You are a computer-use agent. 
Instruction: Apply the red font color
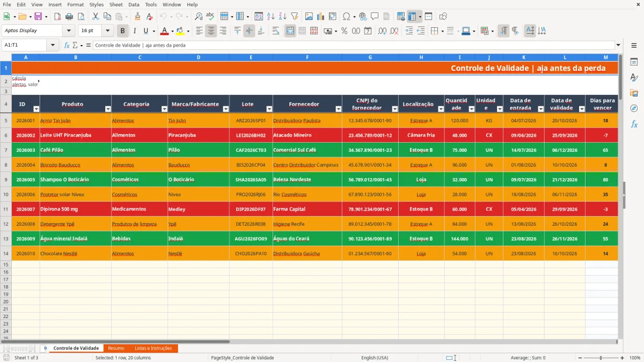(x=165, y=31)
